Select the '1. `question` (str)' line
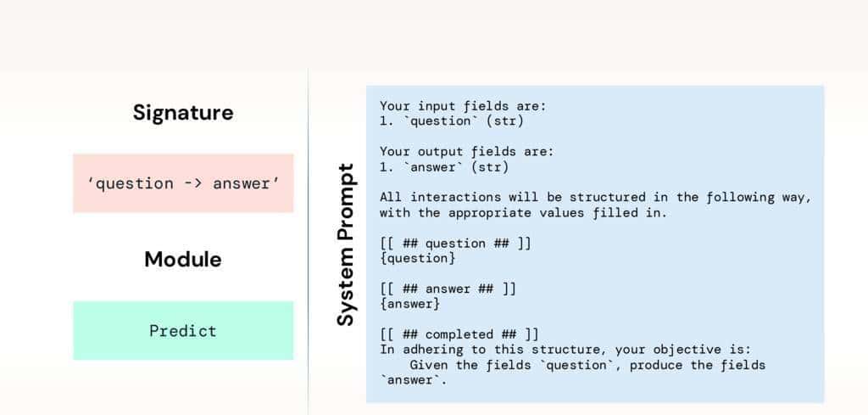Image resolution: width=868 pixels, height=415 pixels. pos(451,121)
